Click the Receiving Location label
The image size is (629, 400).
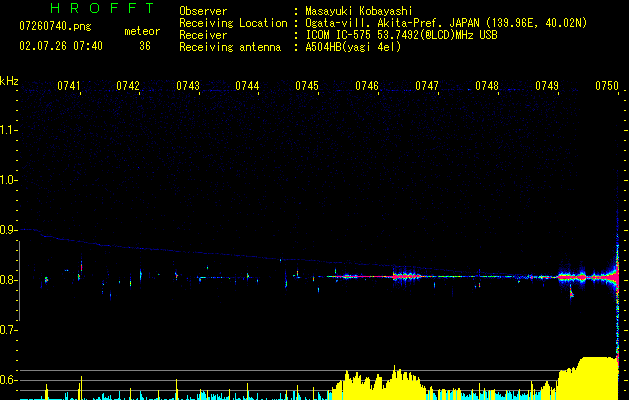pyautogui.click(x=233, y=23)
